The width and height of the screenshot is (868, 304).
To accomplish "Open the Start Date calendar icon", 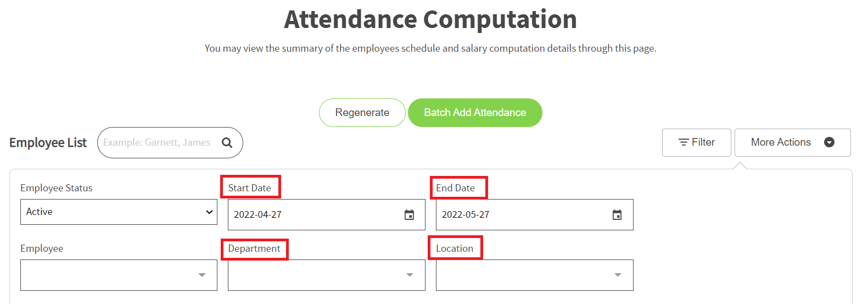I will [x=409, y=215].
